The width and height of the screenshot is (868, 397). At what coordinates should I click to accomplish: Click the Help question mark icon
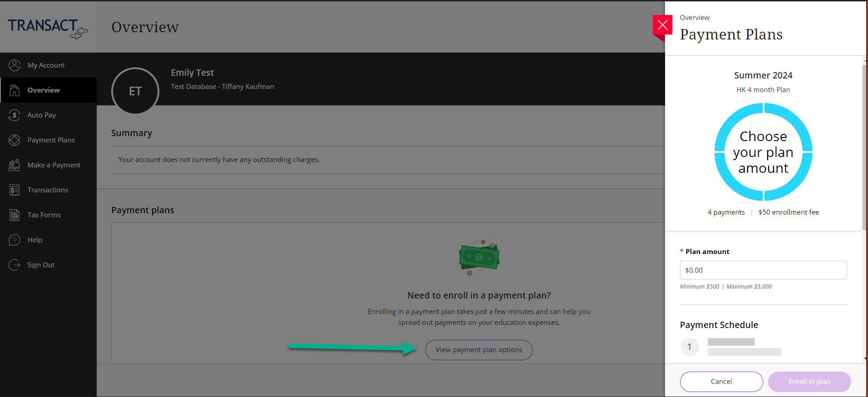15,240
